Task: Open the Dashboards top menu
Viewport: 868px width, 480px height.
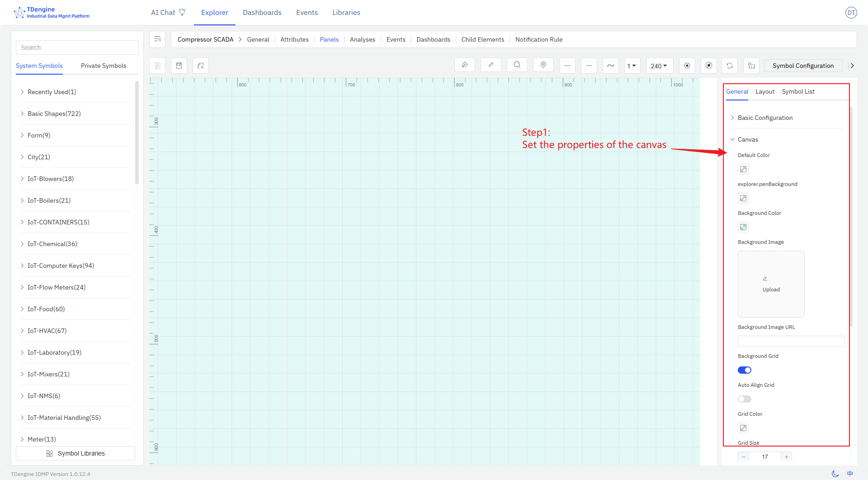Action: [262, 13]
